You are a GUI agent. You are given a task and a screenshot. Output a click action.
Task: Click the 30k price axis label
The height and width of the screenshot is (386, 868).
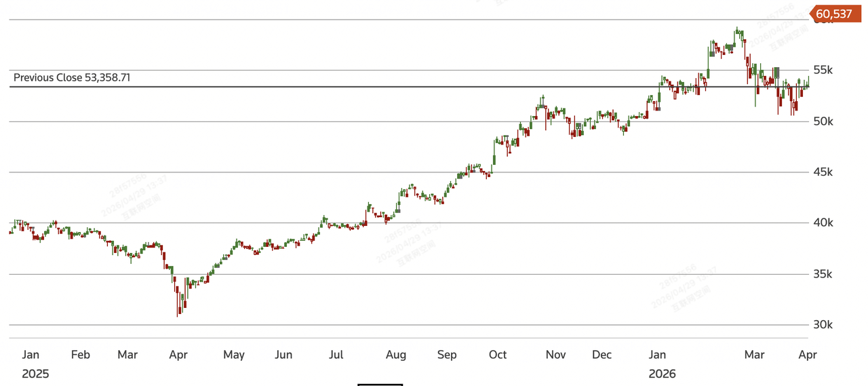coord(823,325)
